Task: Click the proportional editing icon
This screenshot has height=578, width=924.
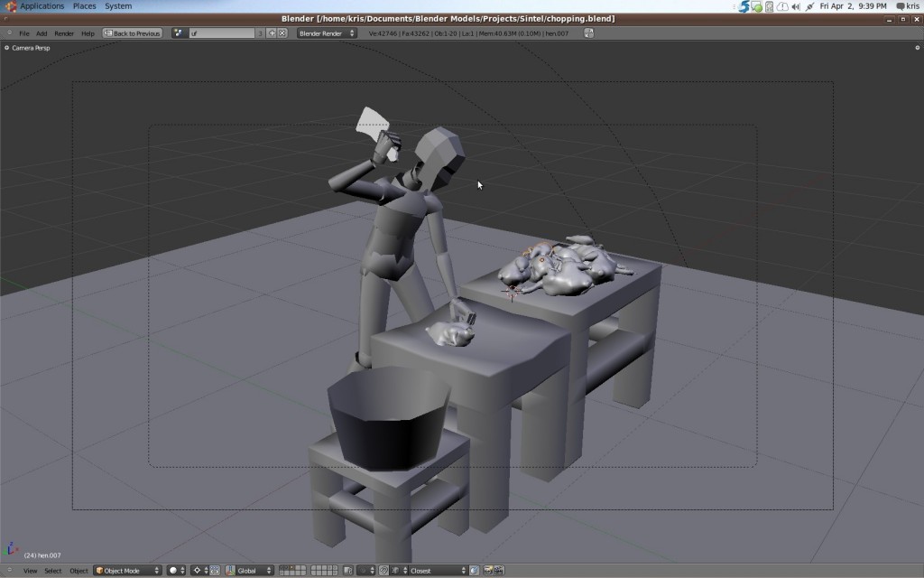Action: (363, 570)
